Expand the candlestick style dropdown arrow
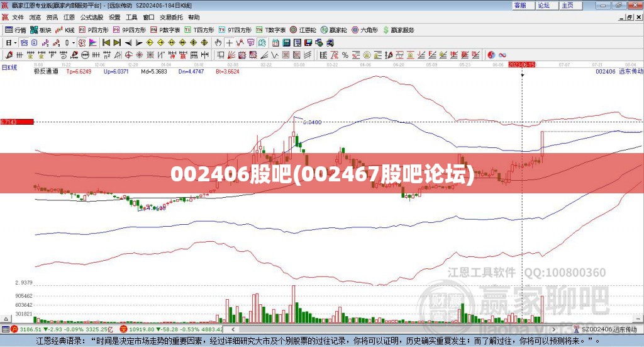 (74, 43)
